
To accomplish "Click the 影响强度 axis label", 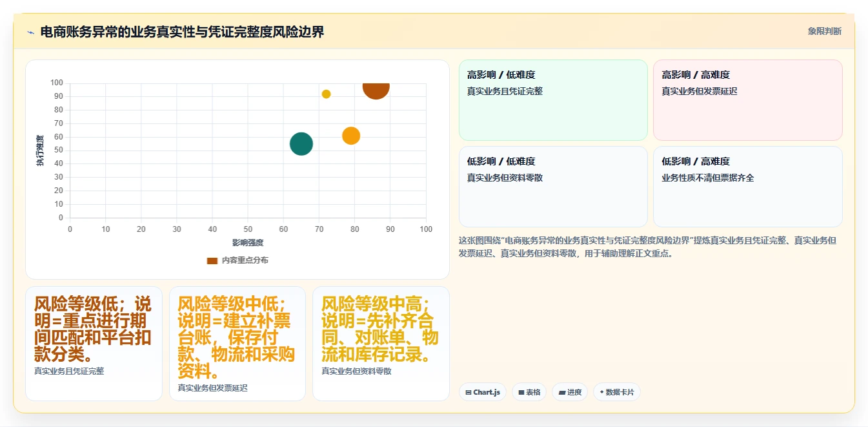I will [x=248, y=243].
